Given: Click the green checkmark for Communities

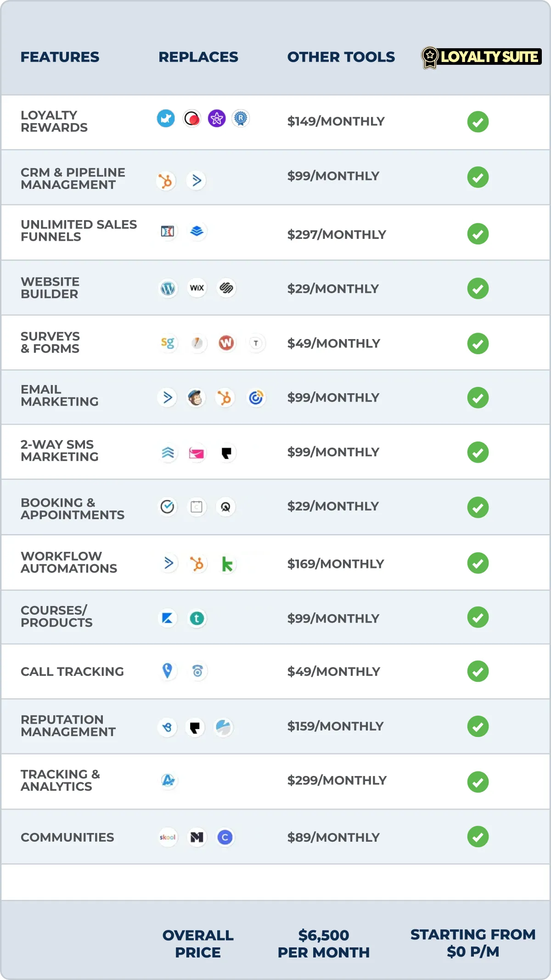Looking at the screenshot, I should tap(478, 837).
